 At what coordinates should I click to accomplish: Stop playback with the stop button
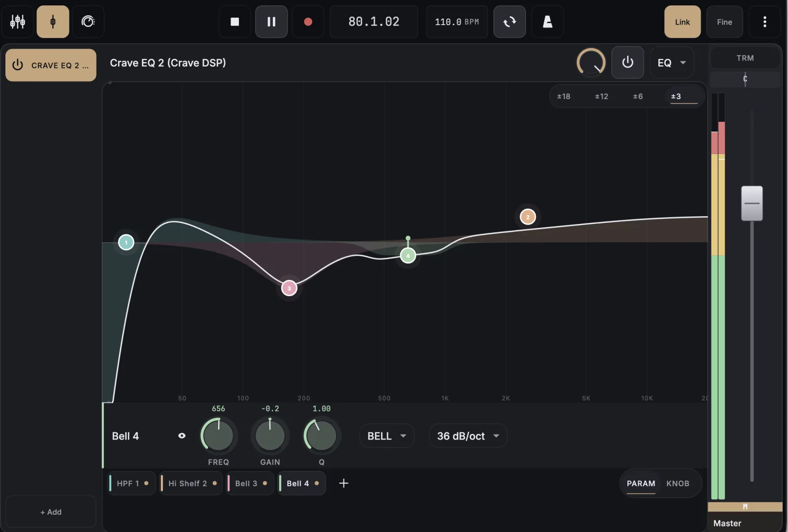coord(235,22)
